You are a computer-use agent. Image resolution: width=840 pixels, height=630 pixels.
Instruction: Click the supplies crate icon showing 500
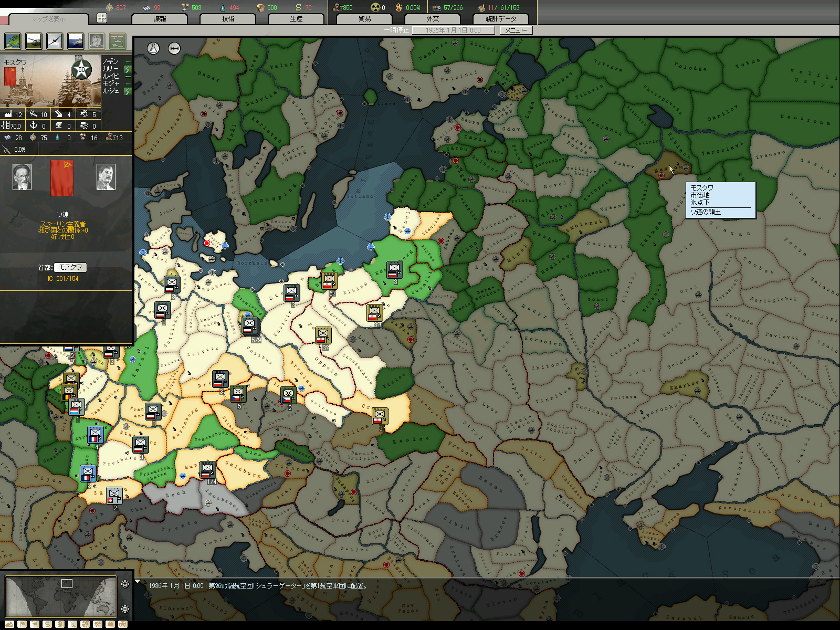260,7
